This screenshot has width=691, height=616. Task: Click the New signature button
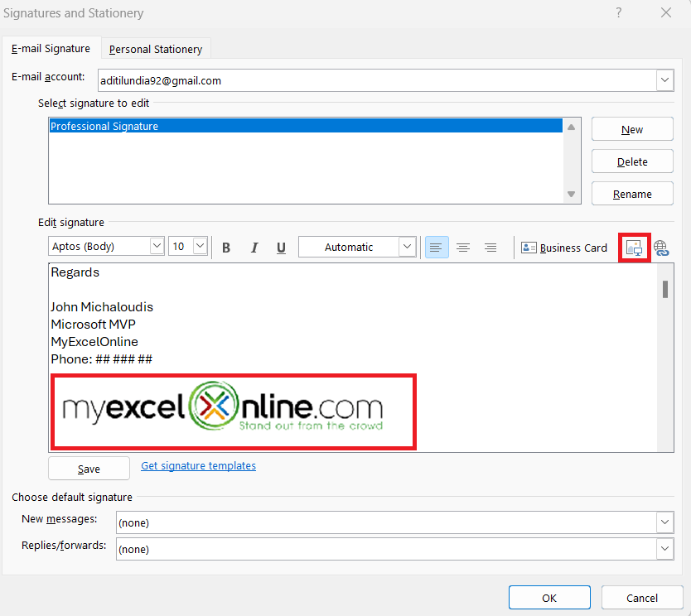click(x=632, y=129)
